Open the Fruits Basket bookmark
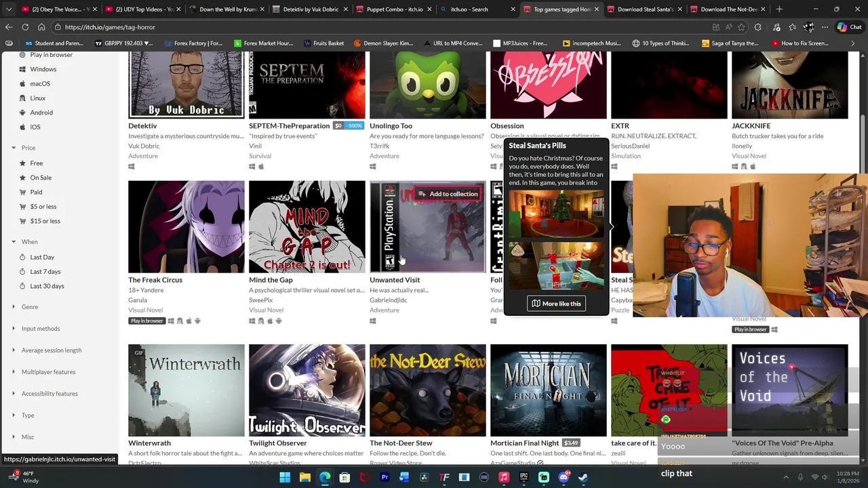This screenshot has width=868, height=488. (324, 43)
